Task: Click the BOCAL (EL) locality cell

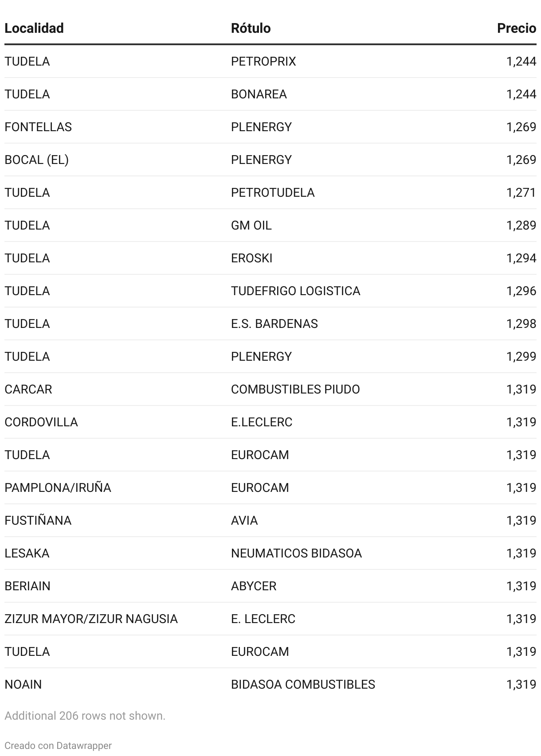Action: pyautogui.click(x=37, y=160)
